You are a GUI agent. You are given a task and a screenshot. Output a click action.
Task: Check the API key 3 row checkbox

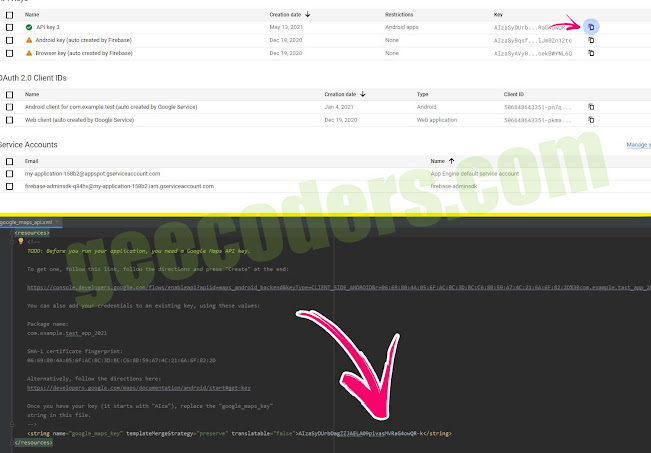tap(9, 27)
